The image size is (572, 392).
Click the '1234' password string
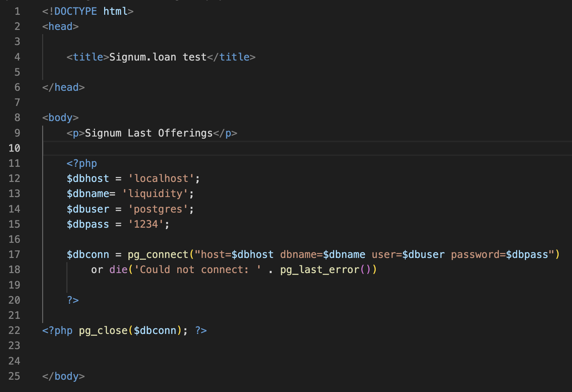tap(146, 224)
